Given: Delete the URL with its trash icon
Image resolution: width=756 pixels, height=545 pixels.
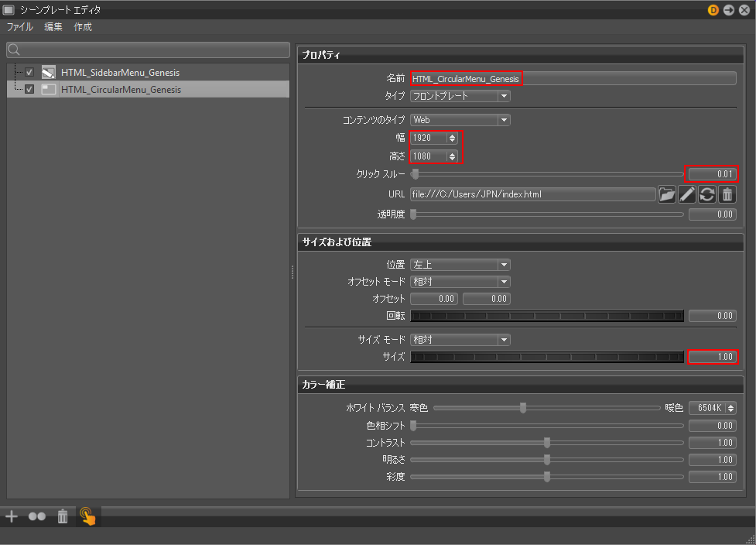Looking at the screenshot, I should tap(727, 194).
